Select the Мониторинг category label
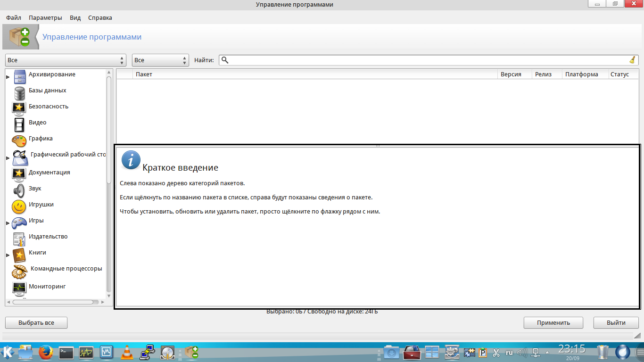This screenshot has width=644, height=362. pos(47,287)
